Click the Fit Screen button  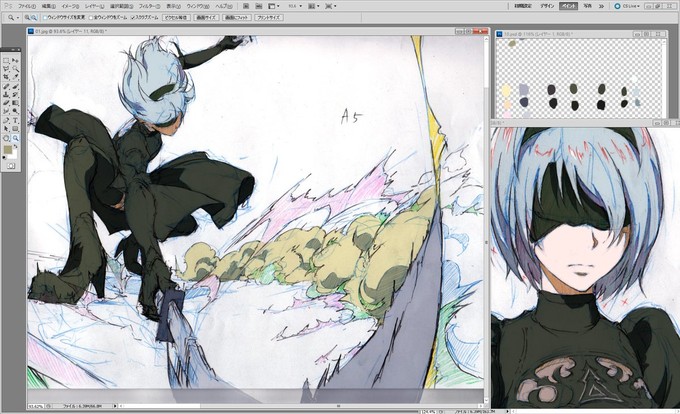(x=237, y=18)
